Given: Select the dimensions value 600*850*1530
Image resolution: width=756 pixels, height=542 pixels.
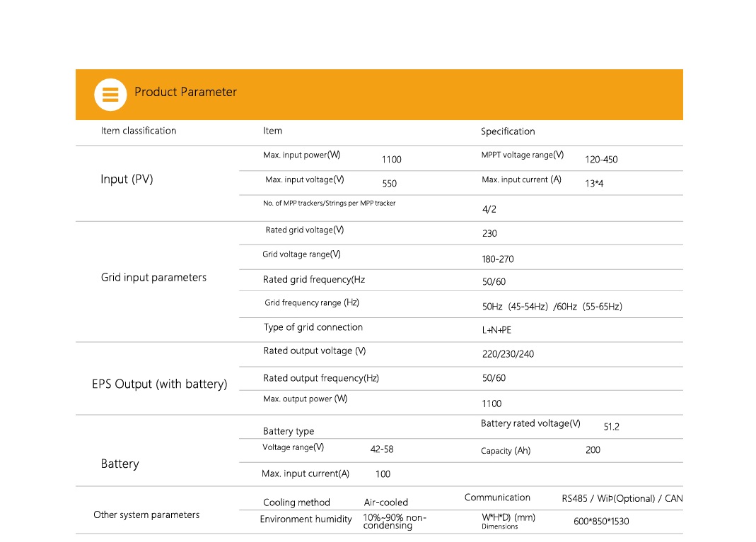Looking at the screenshot, I should [601, 522].
